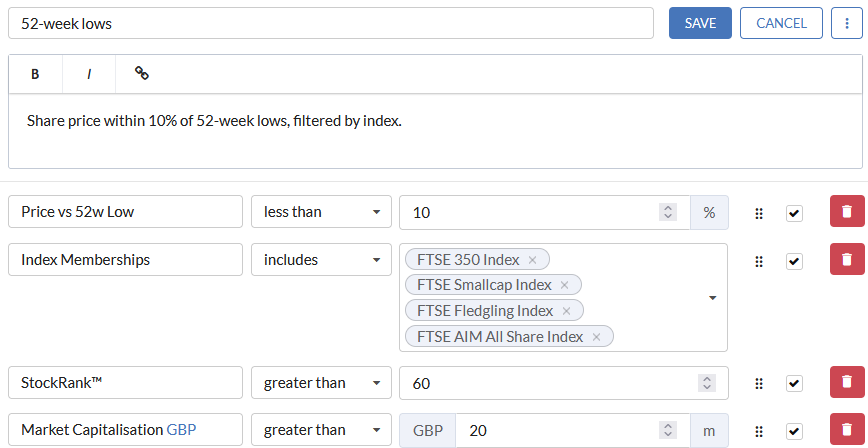Adjust the StockRank value stepper
This screenshot has height=448, width=868.
(x=706, y=383)
